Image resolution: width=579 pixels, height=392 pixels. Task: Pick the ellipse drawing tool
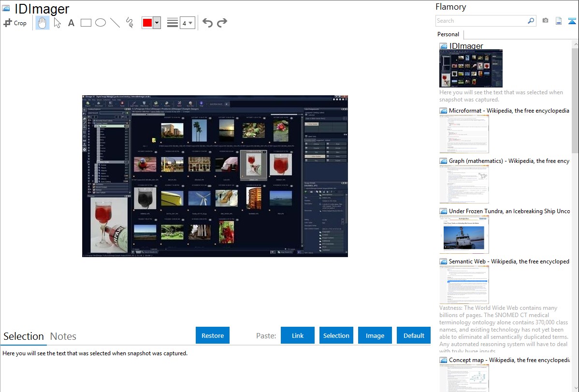[x=101, y=23]
